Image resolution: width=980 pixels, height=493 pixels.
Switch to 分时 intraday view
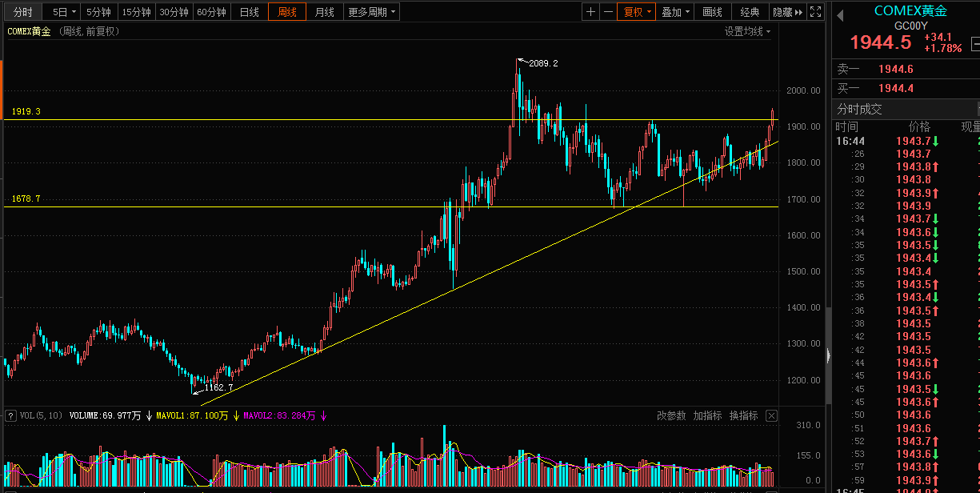(23, 12)
